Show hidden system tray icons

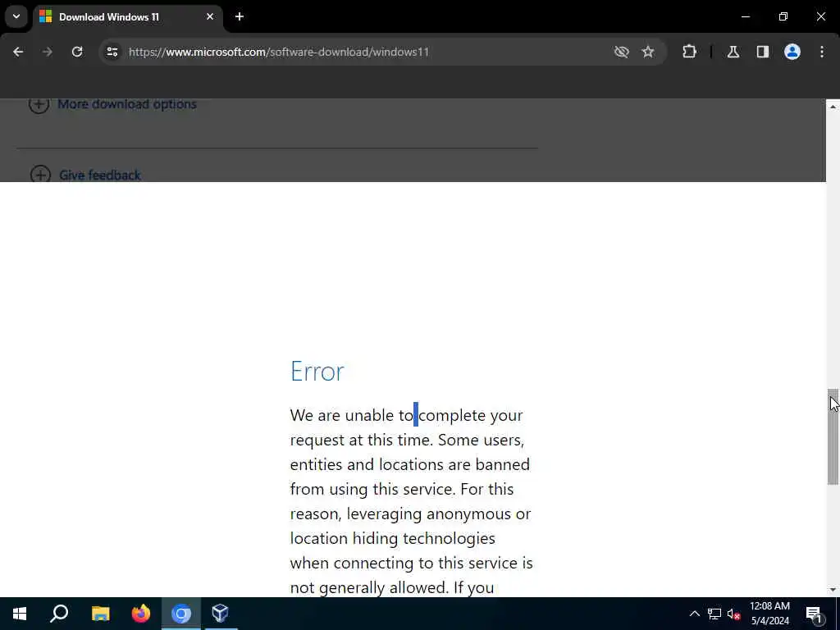[694, 614]
